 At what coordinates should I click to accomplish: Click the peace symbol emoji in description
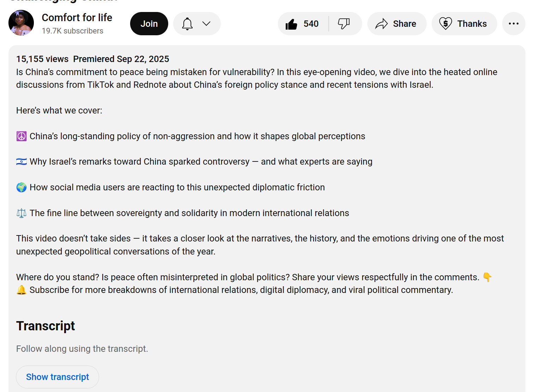coord(22,136)
